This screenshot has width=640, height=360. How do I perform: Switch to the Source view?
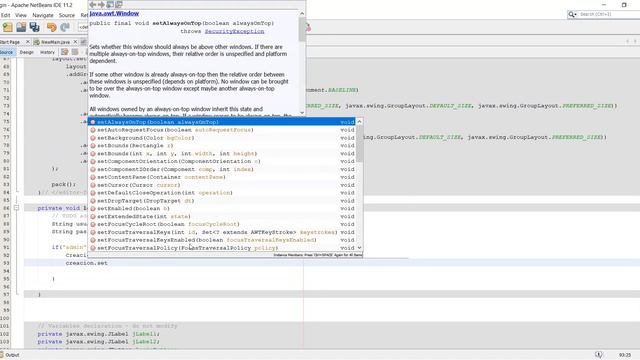click(x=7, y=52)
